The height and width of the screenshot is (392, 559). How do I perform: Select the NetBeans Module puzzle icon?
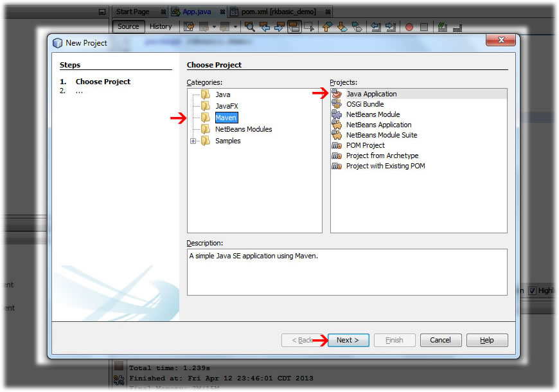click(x=337, y=114)
